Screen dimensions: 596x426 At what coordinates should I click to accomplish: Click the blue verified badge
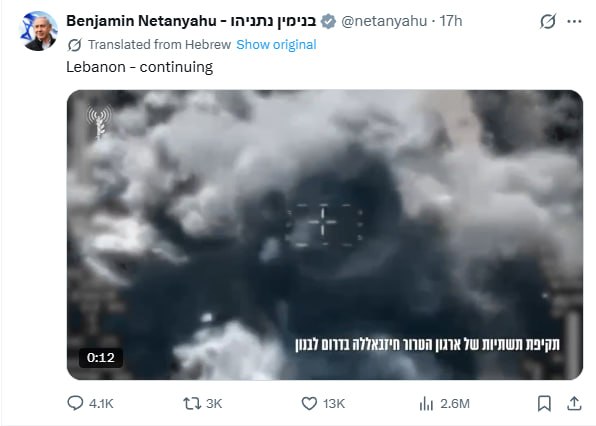[x=328, y=21]
